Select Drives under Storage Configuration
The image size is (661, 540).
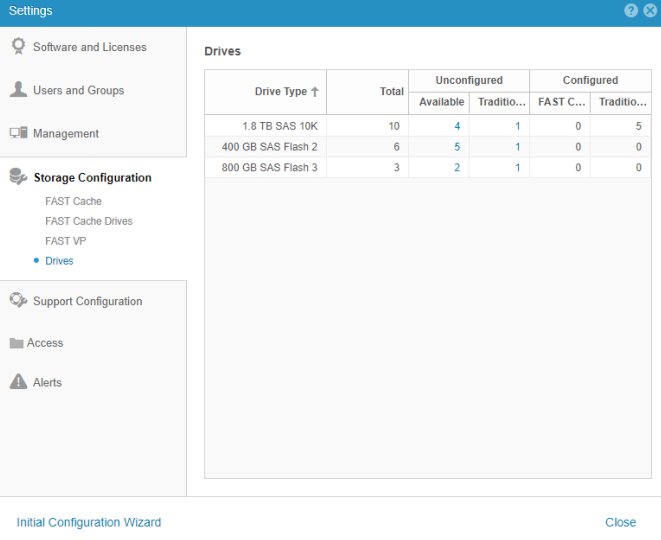click(x=59, y=261)
